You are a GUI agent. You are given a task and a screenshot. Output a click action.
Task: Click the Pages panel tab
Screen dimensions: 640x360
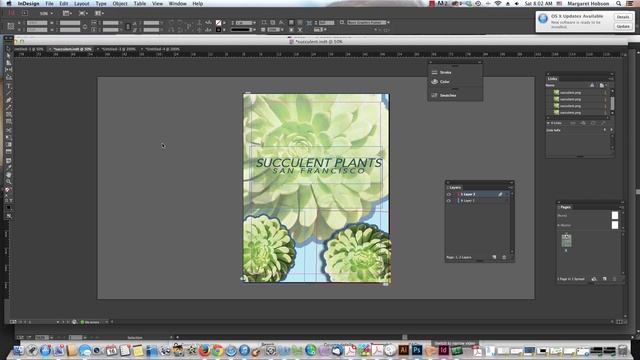566,207
